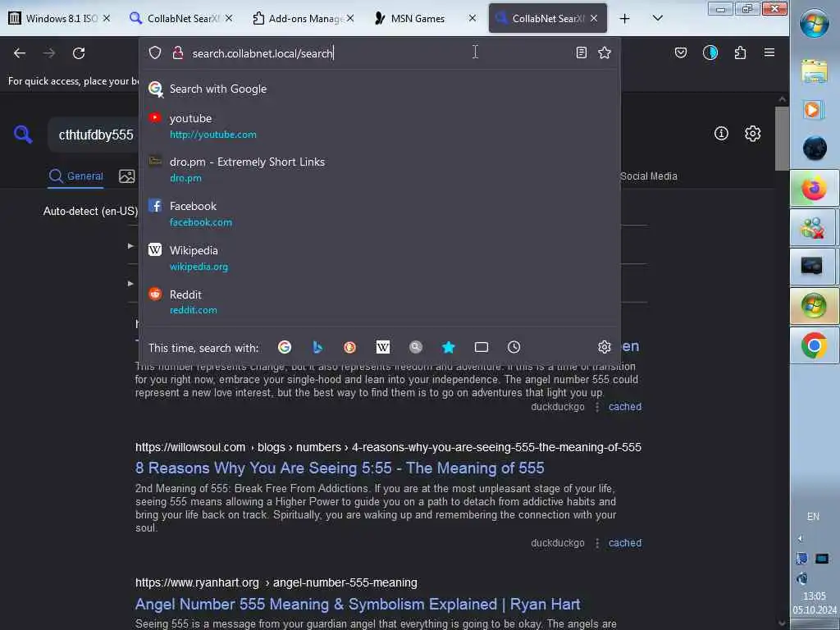Open the tracking protection shield icon
This screenshot has width=840, height=630.
pyautogui.click(x=155, y=52)
